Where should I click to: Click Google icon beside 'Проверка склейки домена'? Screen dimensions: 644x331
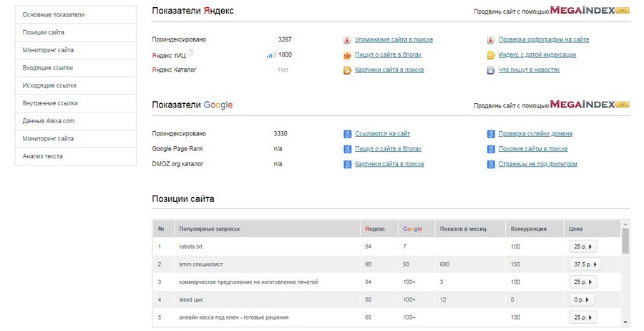491,134
